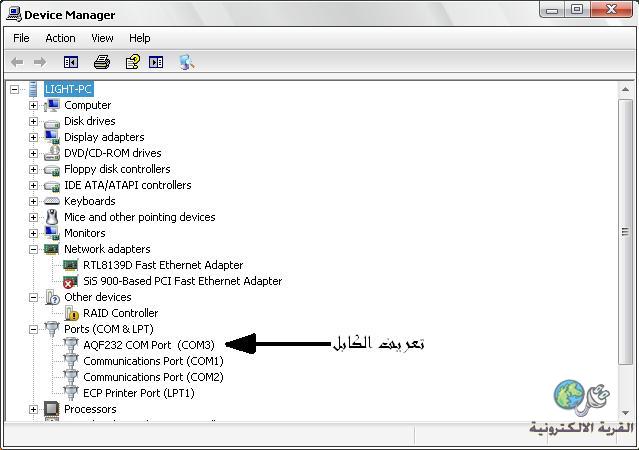Screen dimensions: 639x450
Task: Collapse the Ports (COM & LPT) category
Action: coord(33,329)
